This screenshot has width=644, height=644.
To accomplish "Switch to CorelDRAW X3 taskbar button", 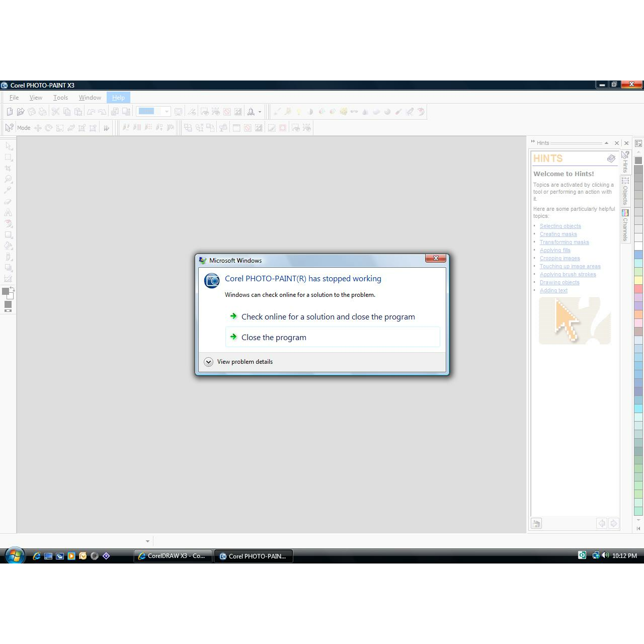I will pos(173,556).
